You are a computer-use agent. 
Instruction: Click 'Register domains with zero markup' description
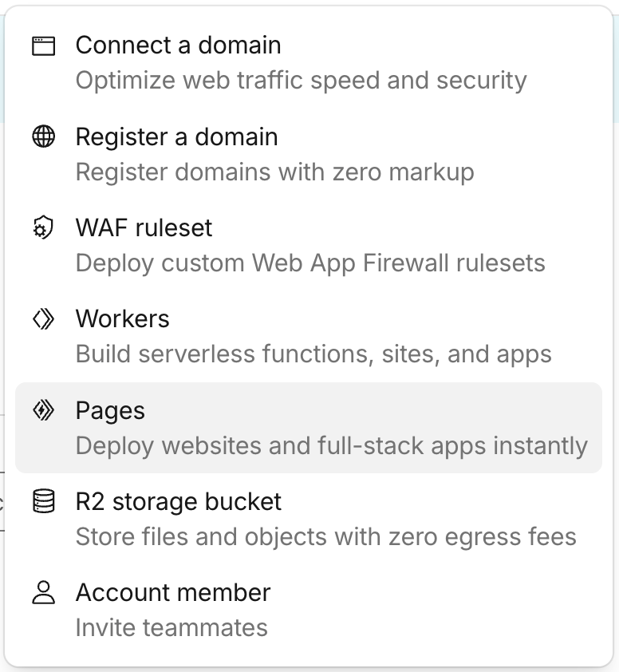coord(274,172)
